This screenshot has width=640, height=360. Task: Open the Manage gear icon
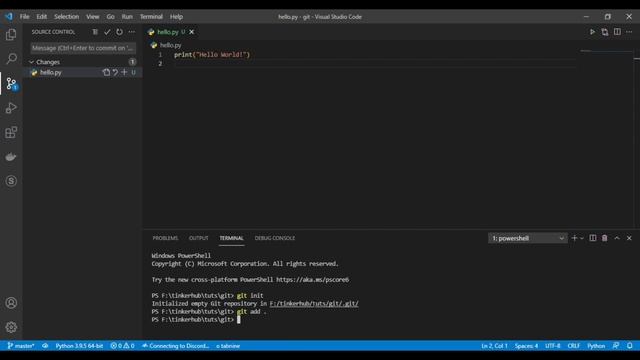(11, 327)
